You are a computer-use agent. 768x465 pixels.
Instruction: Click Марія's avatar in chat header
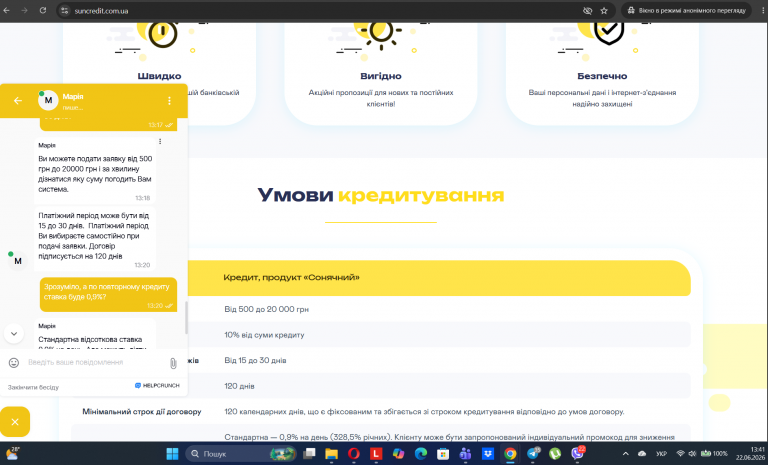click(48, 100)
